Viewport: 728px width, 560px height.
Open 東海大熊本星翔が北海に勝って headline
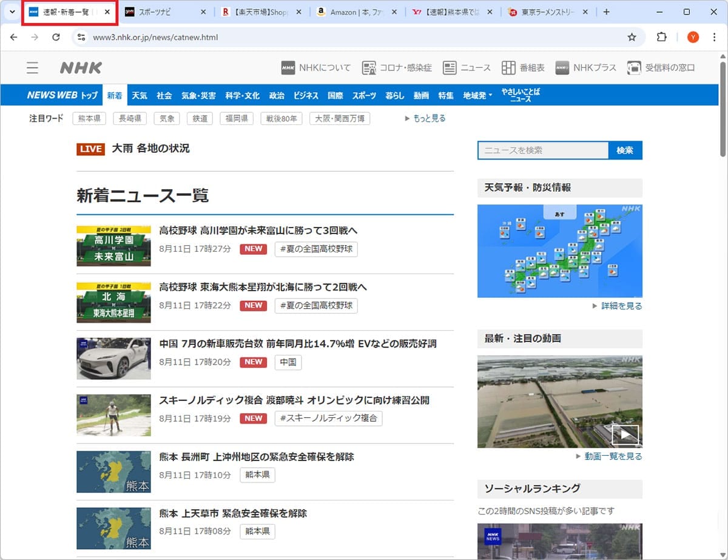pyautogui.click(x=263, y=287)
